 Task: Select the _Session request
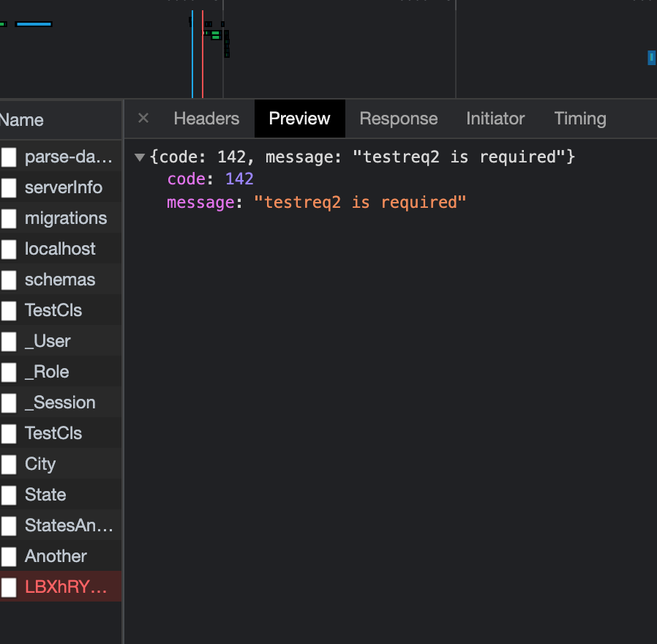click(61, 402)
